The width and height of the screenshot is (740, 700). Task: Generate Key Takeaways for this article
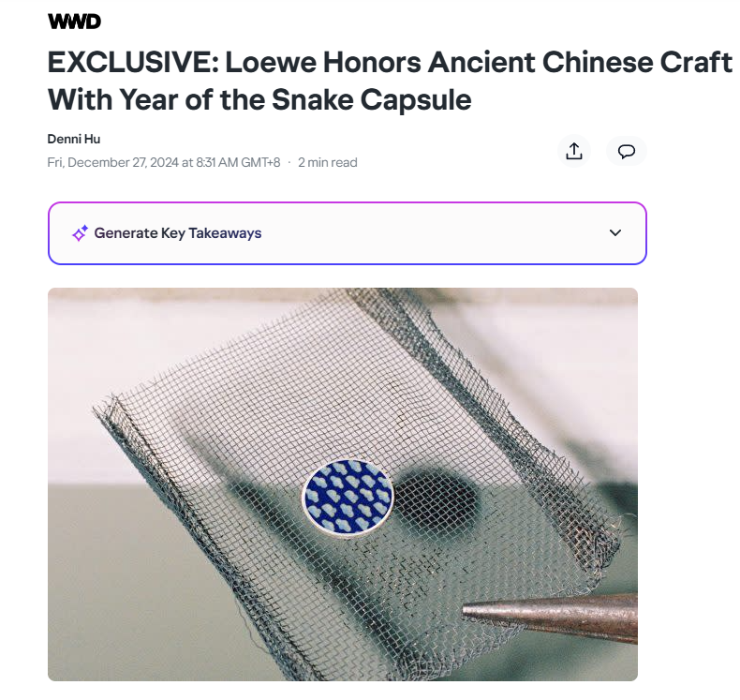[177, 233]
